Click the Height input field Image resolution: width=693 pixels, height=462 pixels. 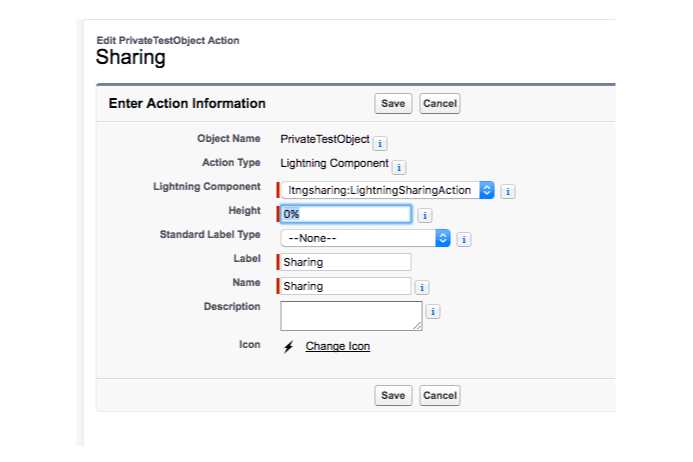click(346, 214)
